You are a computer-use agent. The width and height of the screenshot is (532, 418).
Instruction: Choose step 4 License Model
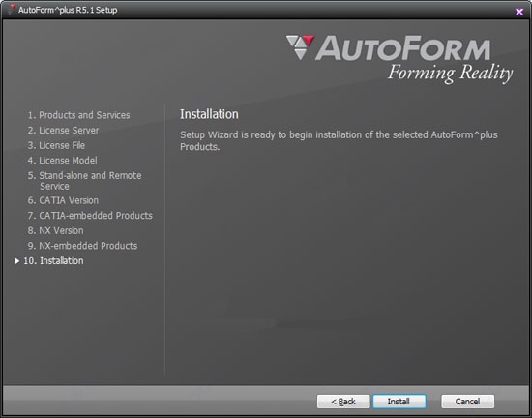(x=63, y=161)
